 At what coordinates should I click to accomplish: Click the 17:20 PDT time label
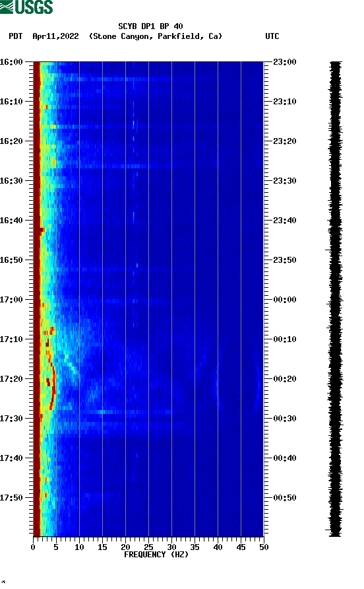pyautogui.click(x=11, y=379)
